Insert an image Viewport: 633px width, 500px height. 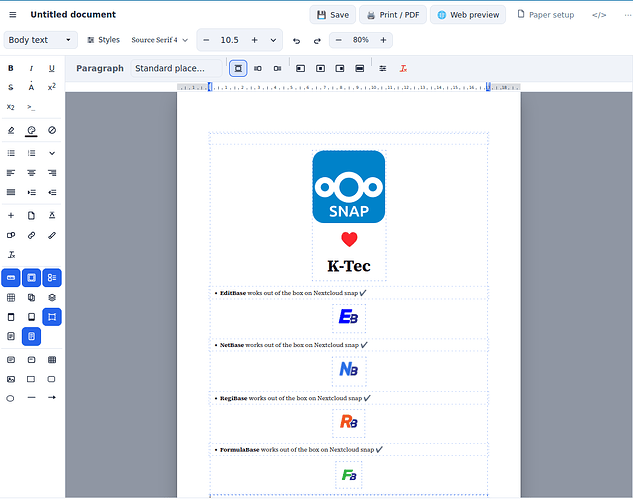click(x=11, y=379)
